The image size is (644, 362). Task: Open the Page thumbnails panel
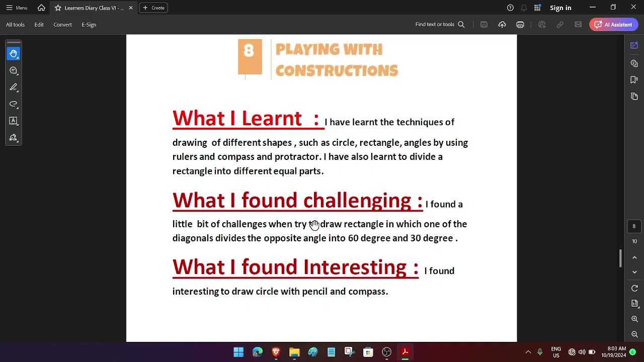coord(634,96)
